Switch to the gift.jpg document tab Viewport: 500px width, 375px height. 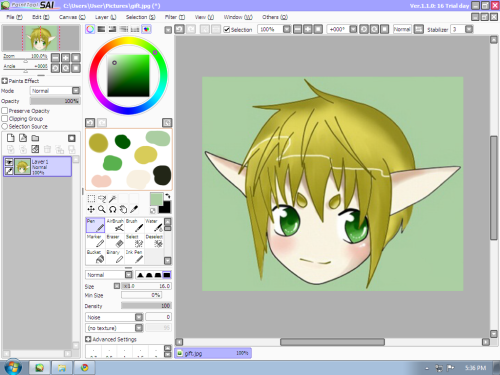pyautogui.click(x=213, y=353)
